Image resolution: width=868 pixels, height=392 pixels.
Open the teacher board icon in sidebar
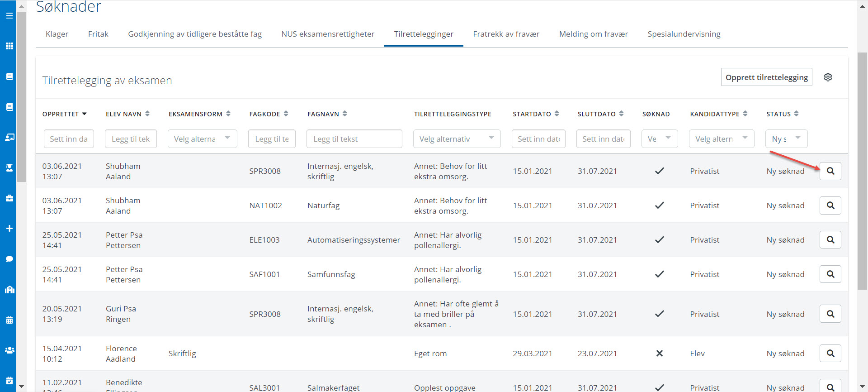(9, 137)
